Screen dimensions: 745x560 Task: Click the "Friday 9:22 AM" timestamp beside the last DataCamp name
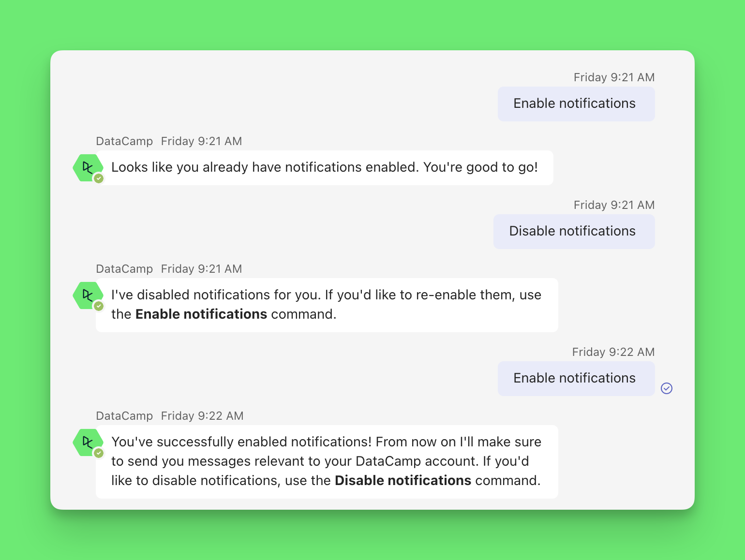point(202,416)
